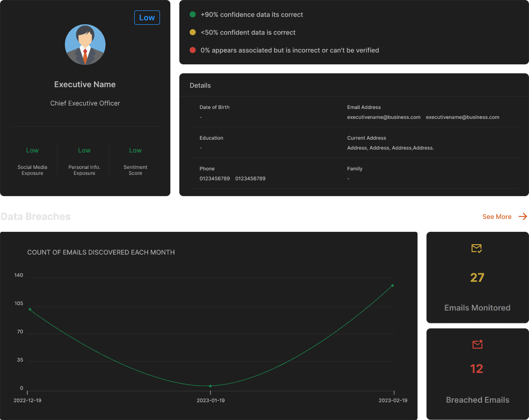Select the green 90% confidence dot
529x420 pixels.
click(193, 14)
